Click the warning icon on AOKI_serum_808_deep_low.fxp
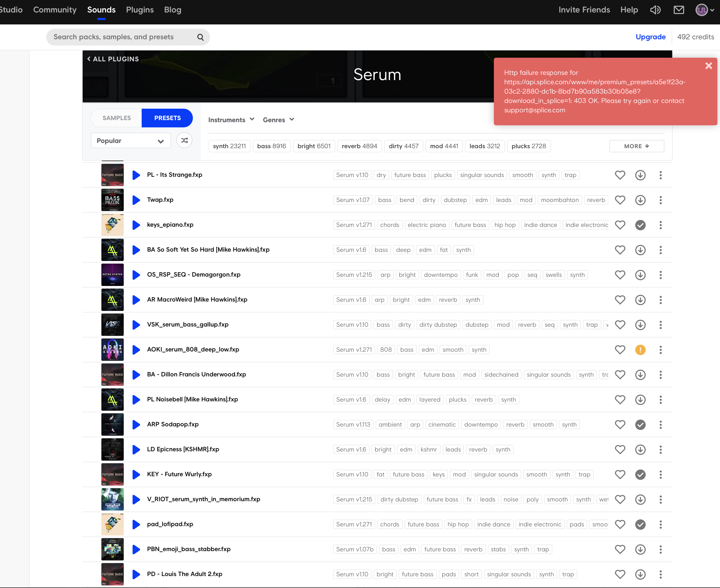This screenshot has height=588, width=720. (640, 350)
